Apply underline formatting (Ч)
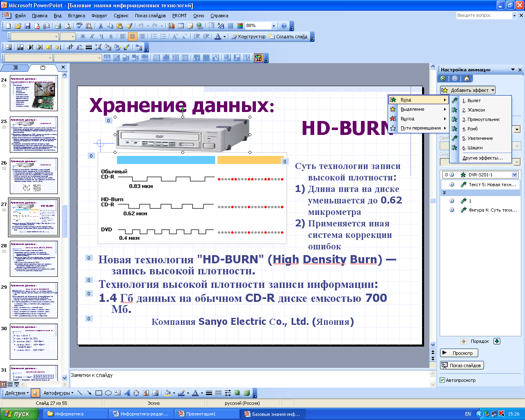The image size is (525, 420). [x=101, y=37]
